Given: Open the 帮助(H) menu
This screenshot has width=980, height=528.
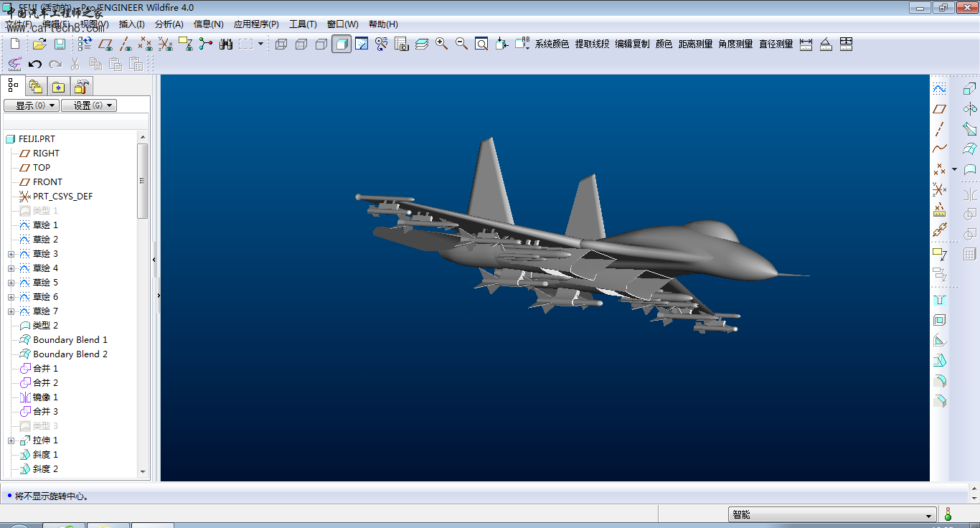Looking at the screenshot, I should (383, 24).
